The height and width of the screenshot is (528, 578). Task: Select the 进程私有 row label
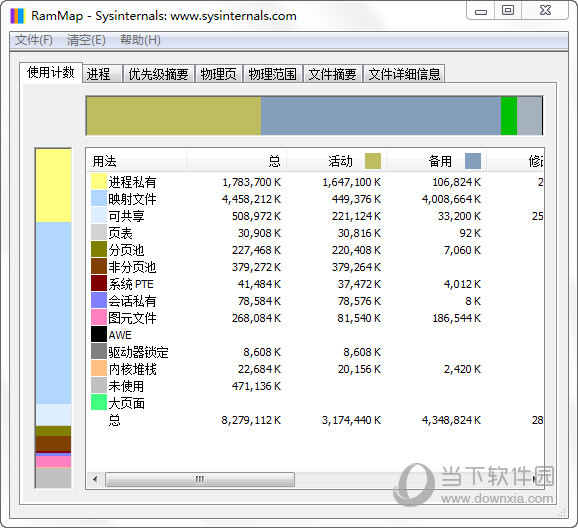pyautogui.click(x=132, y=182)
